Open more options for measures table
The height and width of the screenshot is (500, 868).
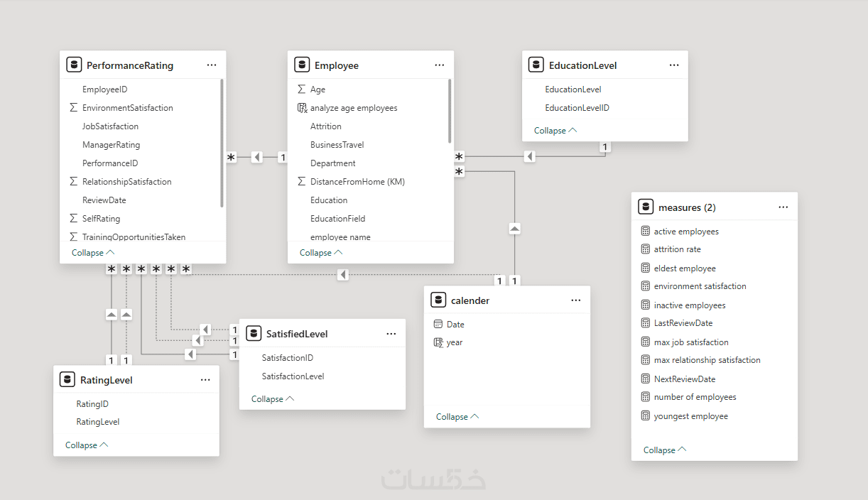783,207
